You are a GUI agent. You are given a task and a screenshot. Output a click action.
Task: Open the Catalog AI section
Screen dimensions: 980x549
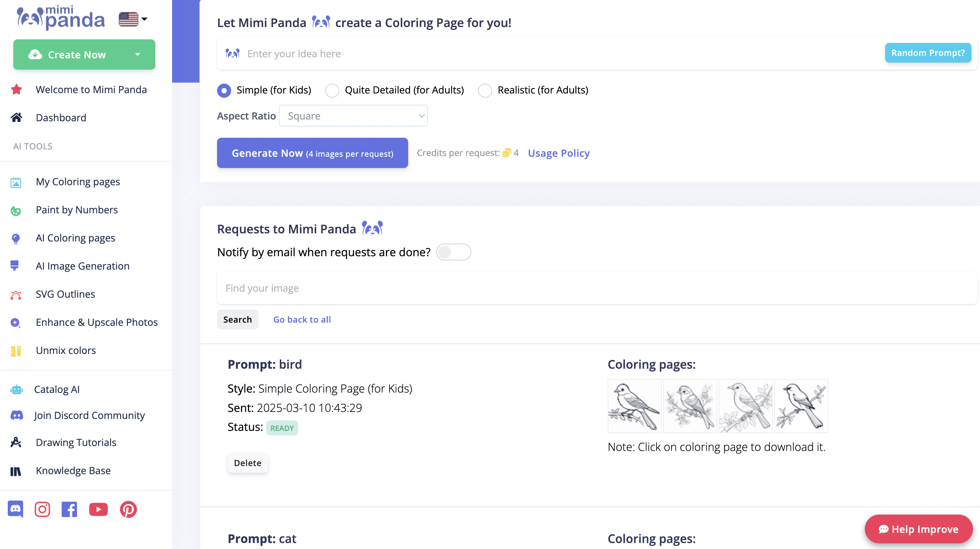point(57,389)
